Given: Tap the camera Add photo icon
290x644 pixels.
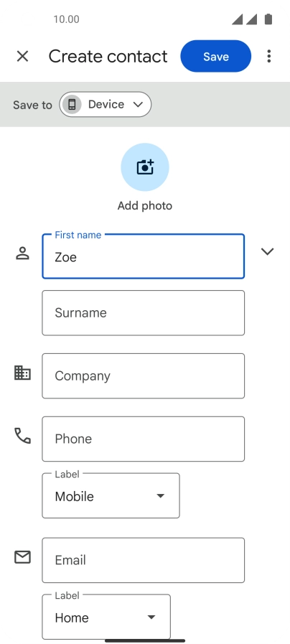Looking at the screenshot, I should (x=145, y=167).
